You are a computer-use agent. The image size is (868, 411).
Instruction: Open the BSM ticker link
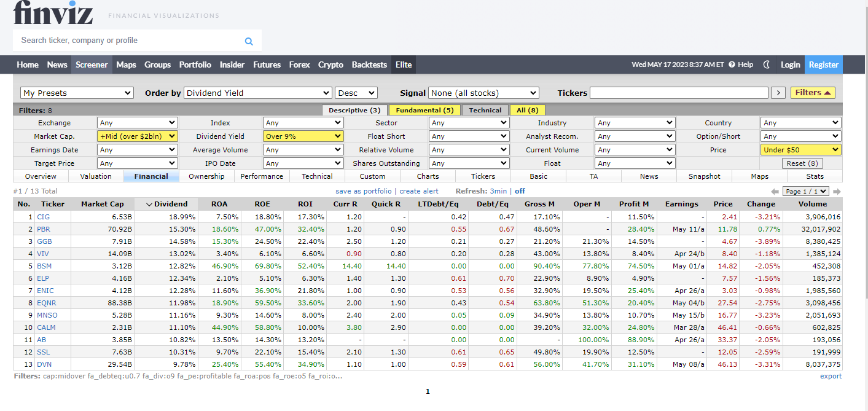(44, 266)
